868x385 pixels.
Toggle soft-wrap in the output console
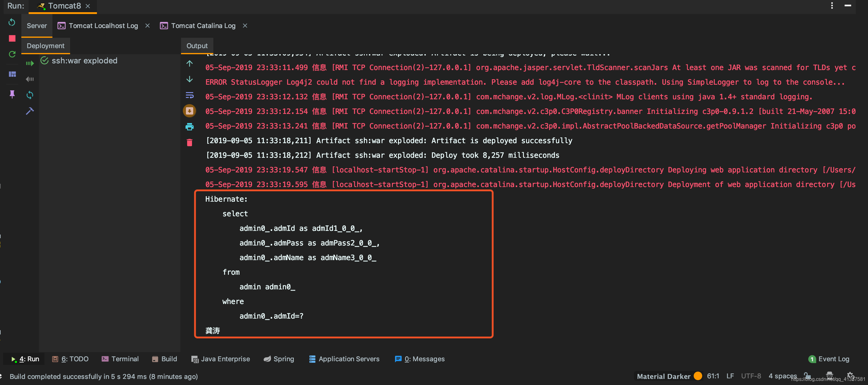point(190,95)
